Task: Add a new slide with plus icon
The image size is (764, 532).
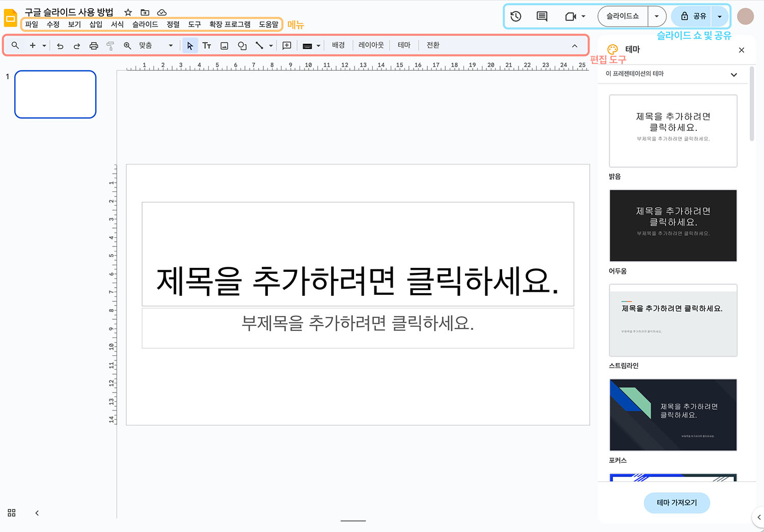Action: pos(33,45)
